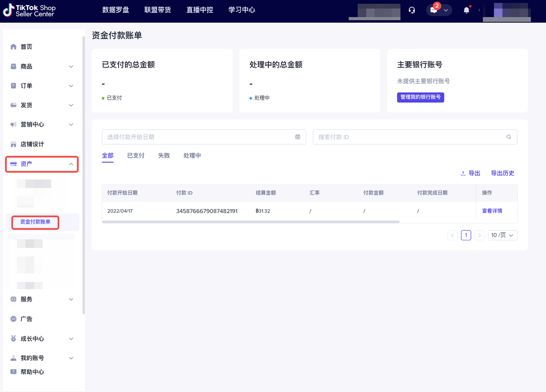546x392 pixels.
Task: Click the horizontal scrollbar under the table
Action: click(x=251, y=222)
